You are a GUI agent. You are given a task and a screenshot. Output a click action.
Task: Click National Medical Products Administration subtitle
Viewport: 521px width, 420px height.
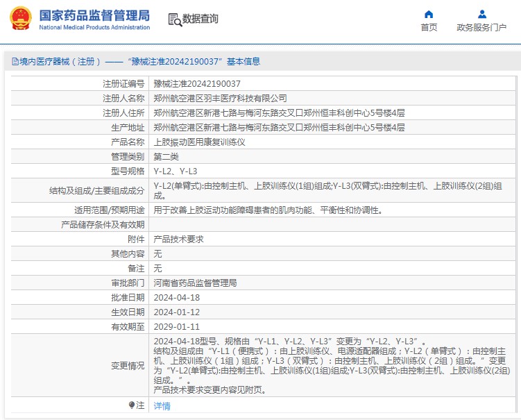tap(95, 27)
